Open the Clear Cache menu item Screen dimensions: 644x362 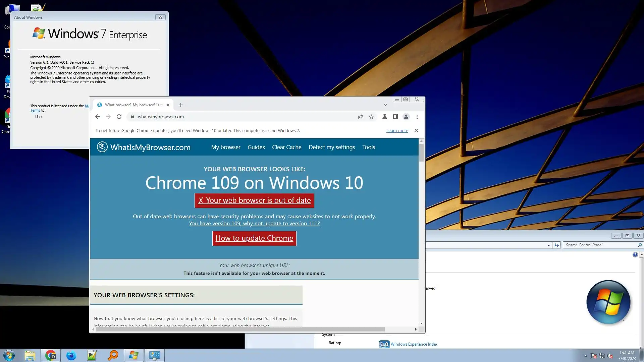click(x=286, y=147)
